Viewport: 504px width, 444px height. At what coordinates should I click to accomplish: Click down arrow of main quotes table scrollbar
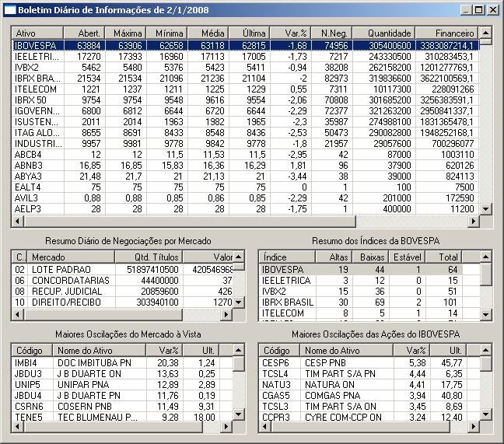point(485,208)
